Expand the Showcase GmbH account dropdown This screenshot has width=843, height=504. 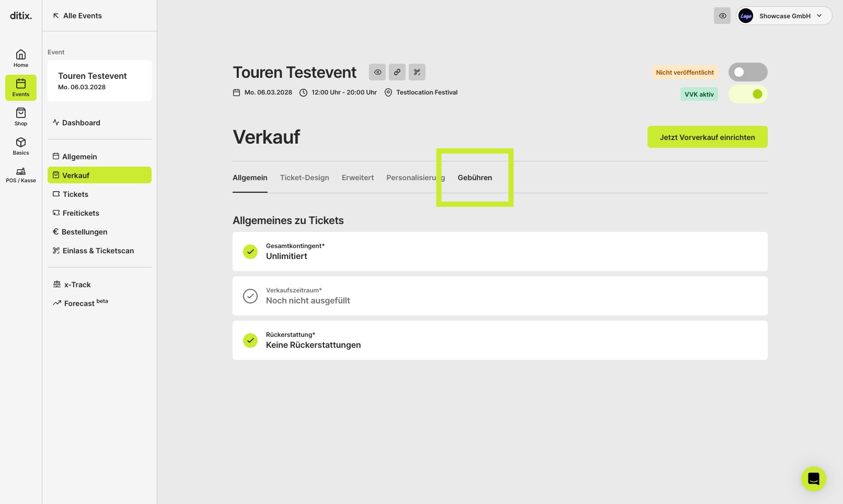click(x=784, y=16)
